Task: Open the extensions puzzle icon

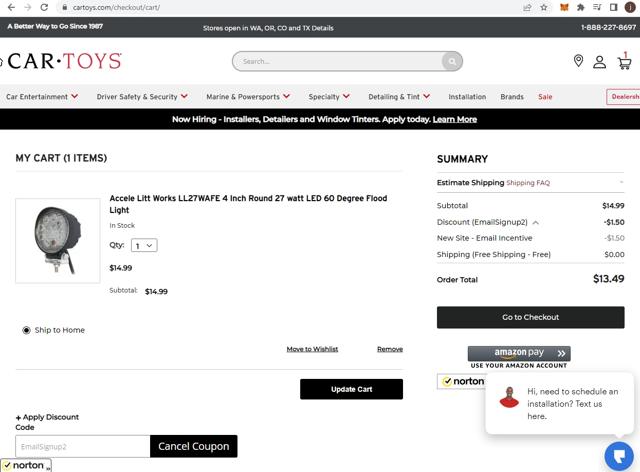Action: [x=580, y=7]
